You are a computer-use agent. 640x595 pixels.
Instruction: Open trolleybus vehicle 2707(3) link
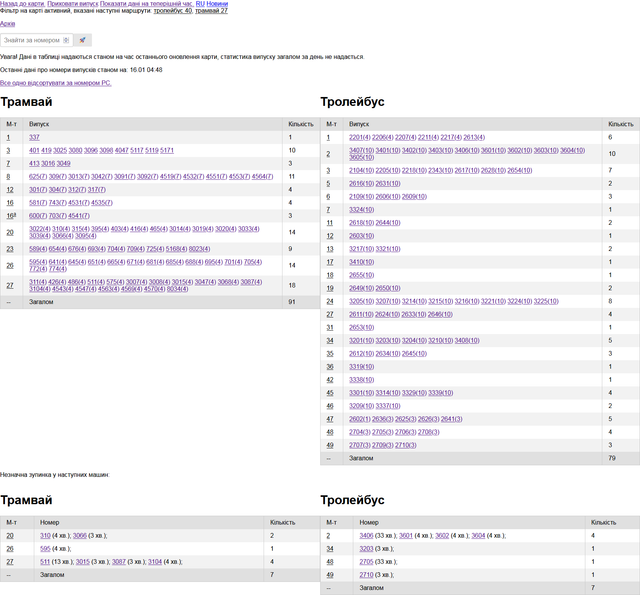[x=360, y=445]
